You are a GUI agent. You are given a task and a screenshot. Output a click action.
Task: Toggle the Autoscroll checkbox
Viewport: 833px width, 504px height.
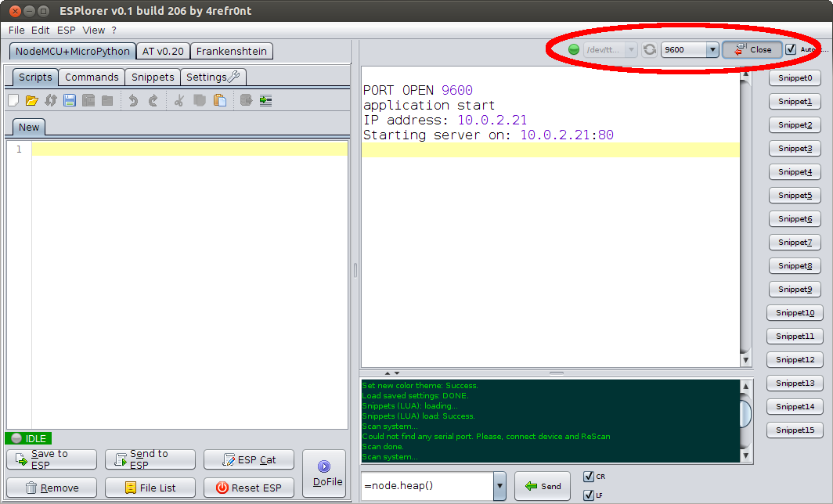[791, 49]
